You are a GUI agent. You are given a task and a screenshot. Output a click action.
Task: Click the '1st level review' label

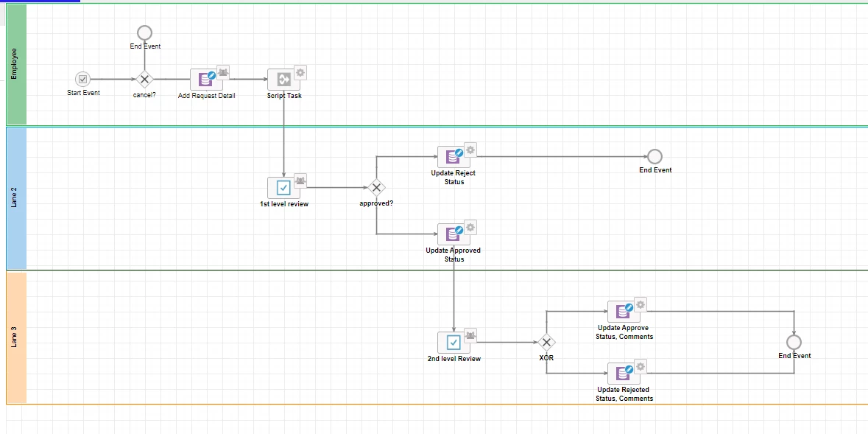click(284, 204)
